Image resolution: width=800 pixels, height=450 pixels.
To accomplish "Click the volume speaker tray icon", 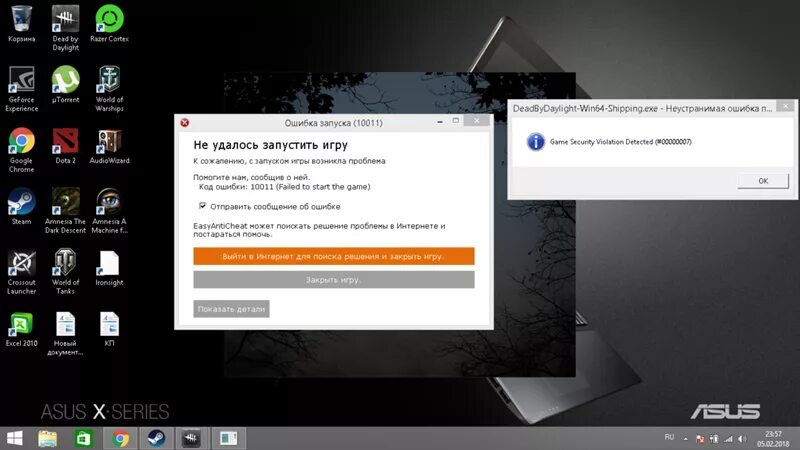I will (742, 439).
